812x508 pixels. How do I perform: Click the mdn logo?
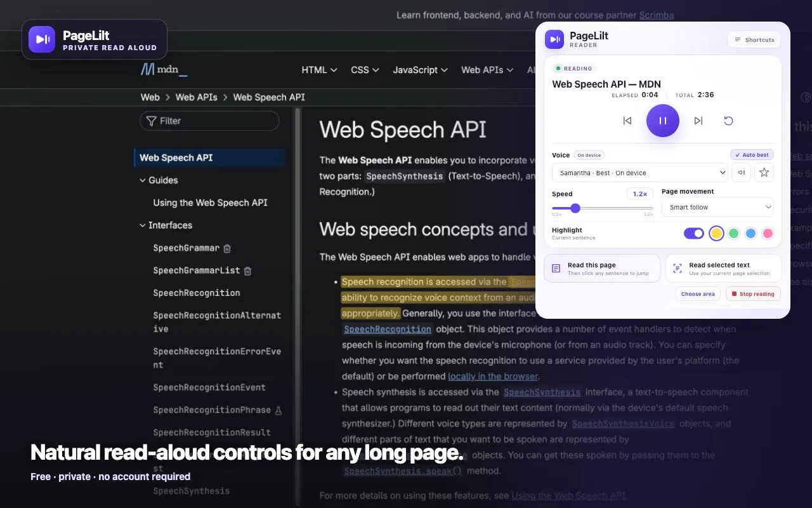point(164,69)
